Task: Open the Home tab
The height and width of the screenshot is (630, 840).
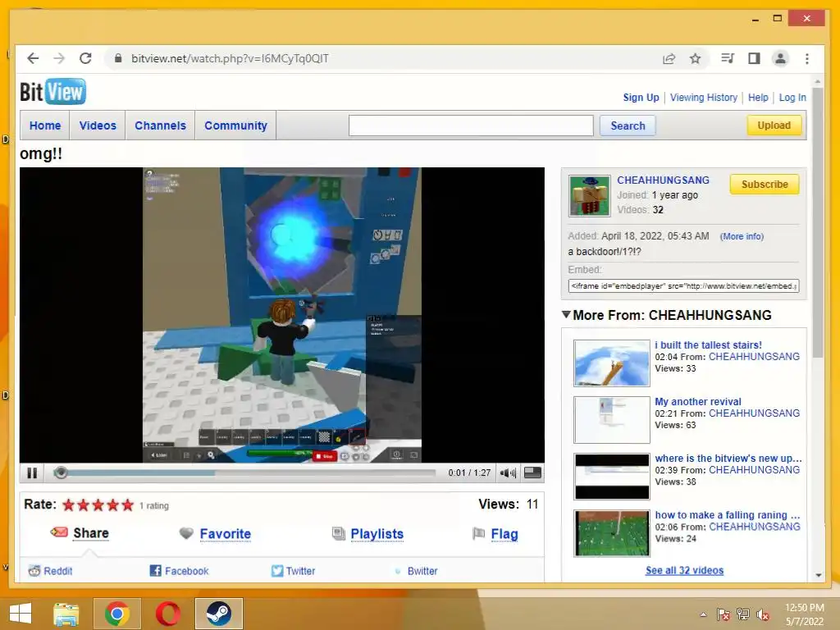Action: (45, 126)
